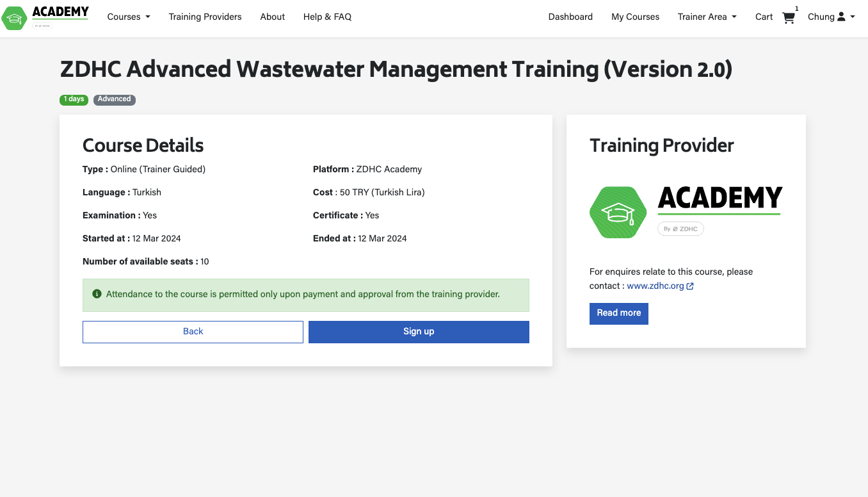Click the course title heading
The width and height of the screenshot is (868, 497).
click(396, 69)
